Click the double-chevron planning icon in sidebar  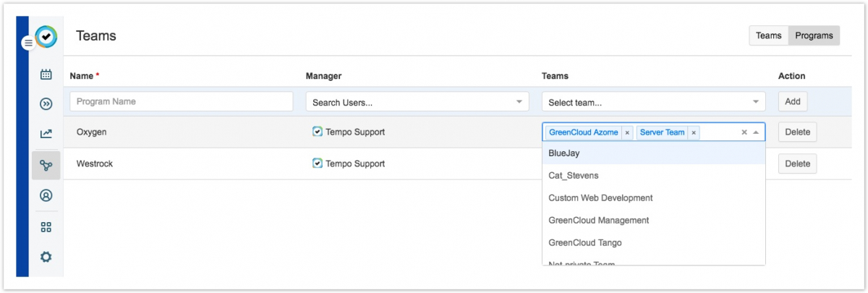coord(46,104)
